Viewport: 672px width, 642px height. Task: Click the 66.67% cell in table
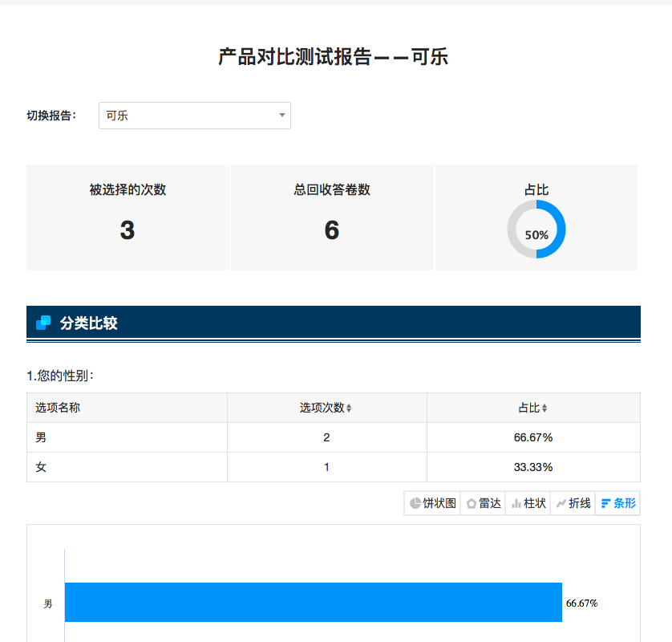[x=533, y=437]
